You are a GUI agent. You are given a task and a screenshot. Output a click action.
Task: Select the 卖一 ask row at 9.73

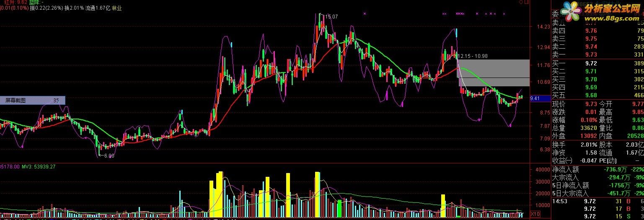[x=597, y=55]
